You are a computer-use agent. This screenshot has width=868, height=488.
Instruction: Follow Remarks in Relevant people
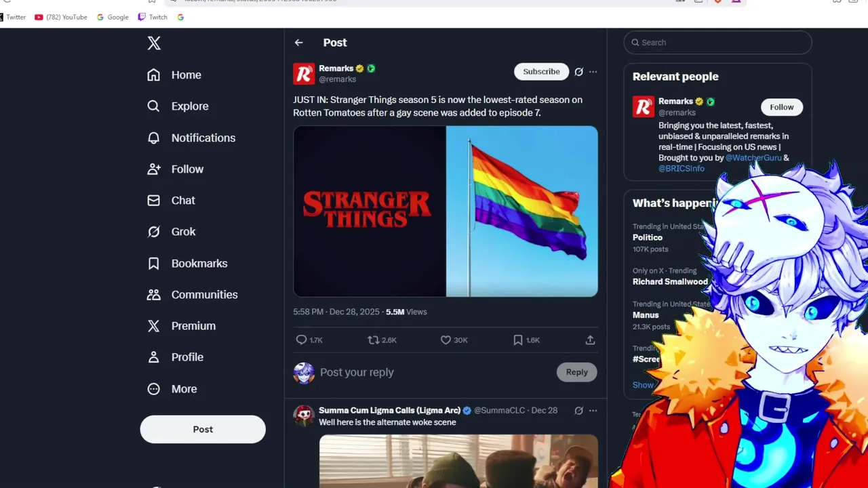point(781,107)
